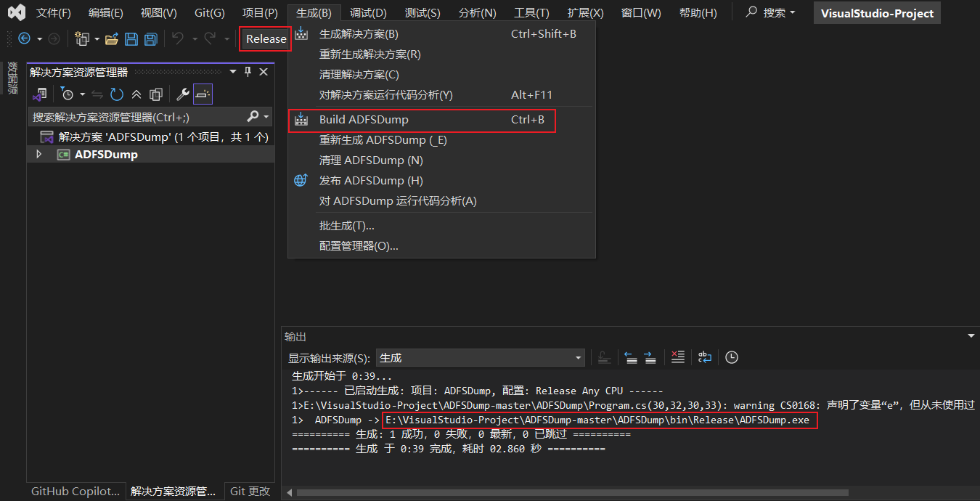Toggle the preview selected items button
This screenshot has width=980, height=501.
point(203,94)
